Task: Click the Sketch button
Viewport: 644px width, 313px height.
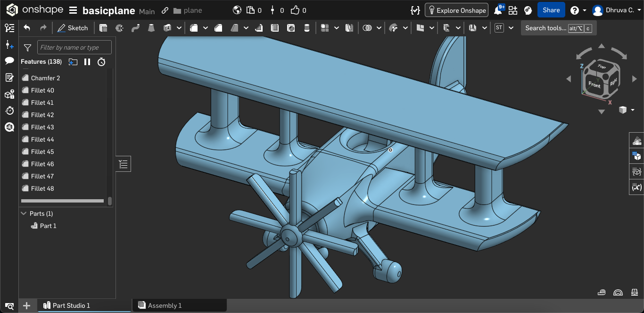Action: [x=73, y=28]
